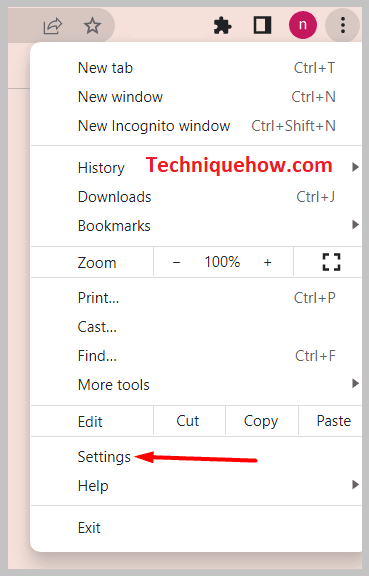Decrease zoom with the minus button
This screenshot has width=369, height=576.
click(x=176, y=262)
